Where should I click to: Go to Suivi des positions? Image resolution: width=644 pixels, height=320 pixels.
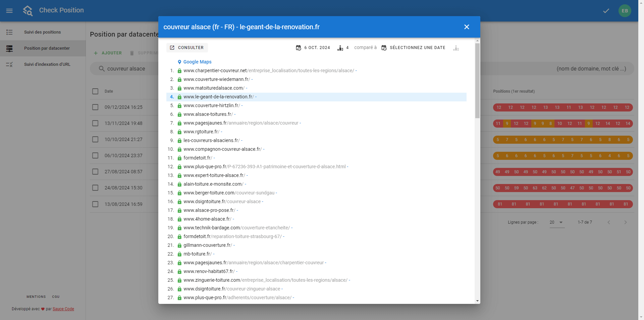click(x=43, y=32)
